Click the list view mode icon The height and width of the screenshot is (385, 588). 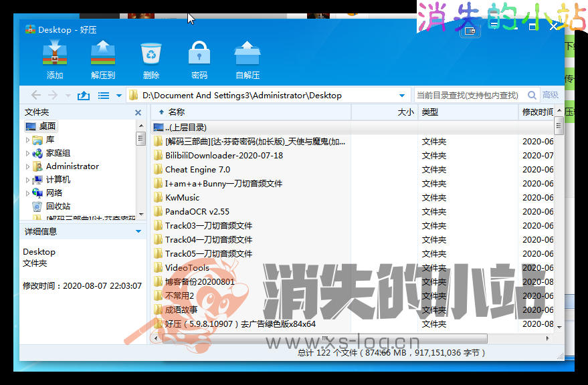104,96
